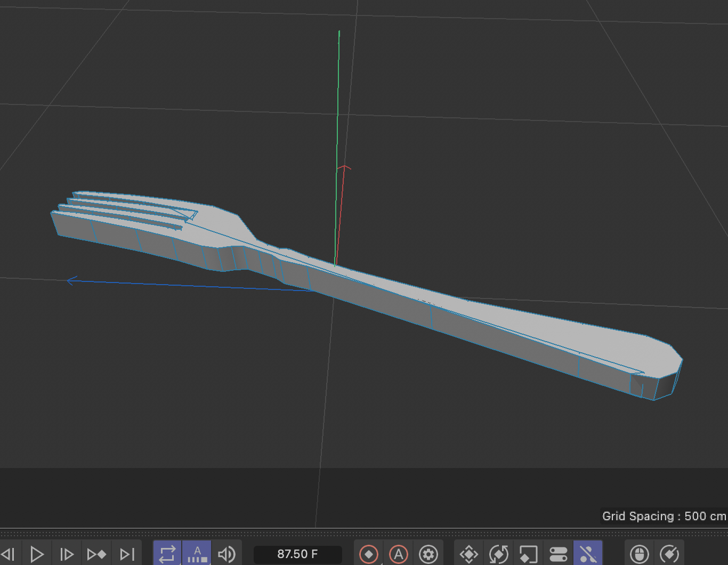The height and width of the screenshot is (565, 728).
Task: Toggle parameter keyframe recording icon
Action: [558, 554]
